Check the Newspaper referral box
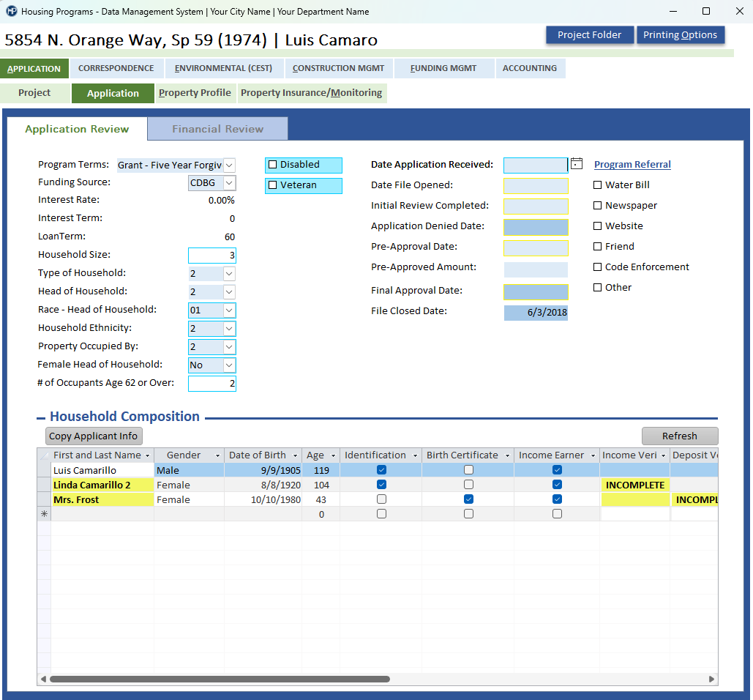Image resolution: width=753 pixels, height=700 pixels. click(x=597, y=206)
